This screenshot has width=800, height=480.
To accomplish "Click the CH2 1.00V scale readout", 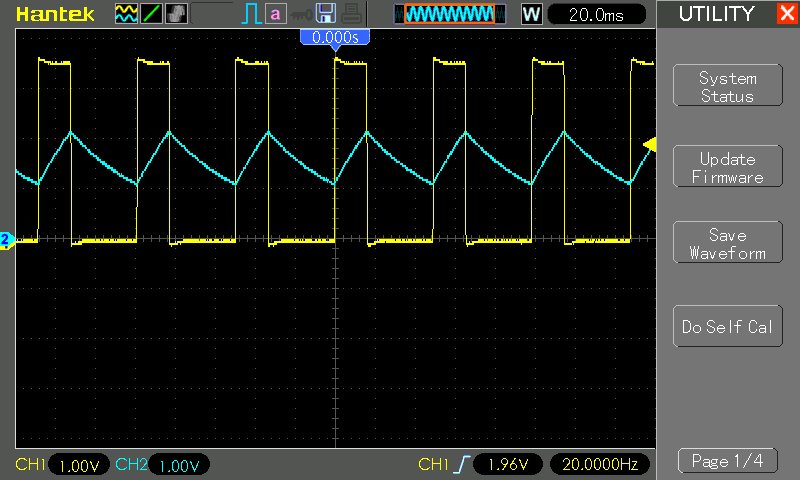I will tap(179, 465).
